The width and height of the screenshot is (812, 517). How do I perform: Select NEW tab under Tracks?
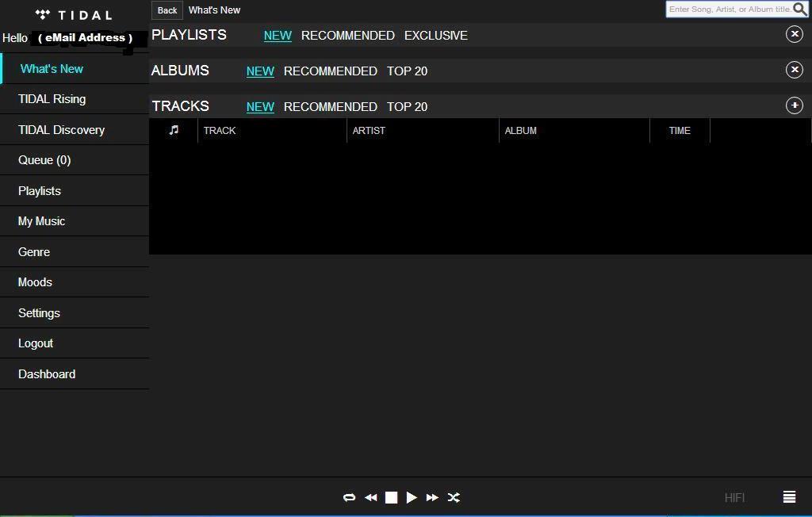click(x=260, y=107)
